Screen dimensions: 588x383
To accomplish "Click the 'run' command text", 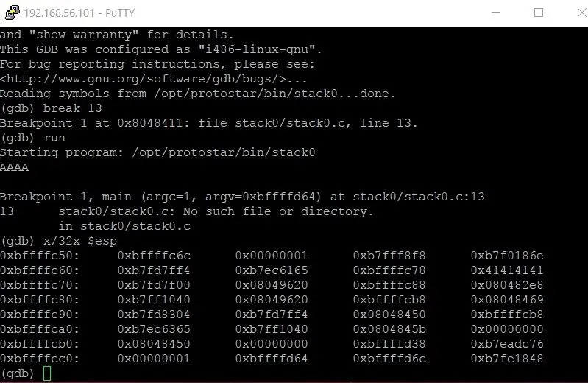I will pos(54,138).
